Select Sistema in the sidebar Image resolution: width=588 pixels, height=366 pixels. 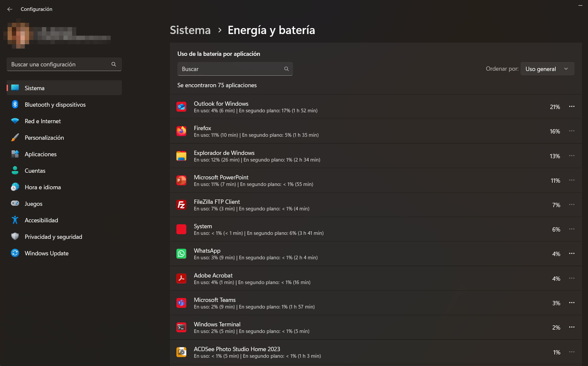click(x=64, y=88)
